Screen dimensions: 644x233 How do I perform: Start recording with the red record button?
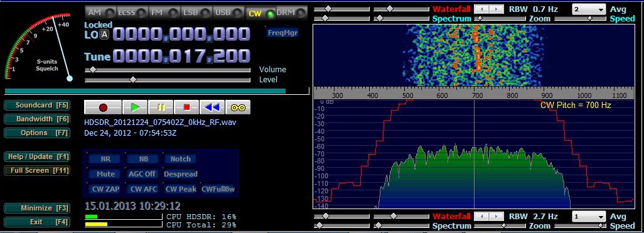pyautogui.click(x=103, y=107)
